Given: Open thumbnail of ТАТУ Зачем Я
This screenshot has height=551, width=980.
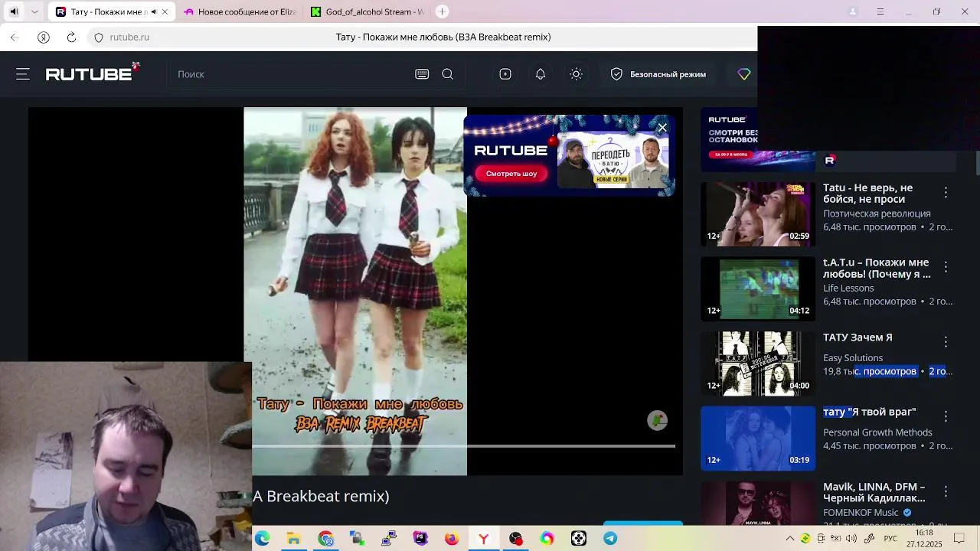Looking at the screenshot, I should point(758,364).
